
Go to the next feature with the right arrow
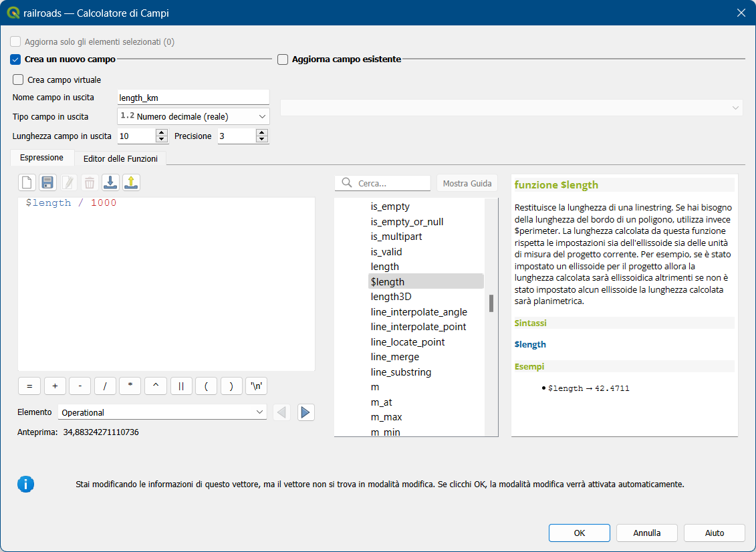(x=305, y=413)
